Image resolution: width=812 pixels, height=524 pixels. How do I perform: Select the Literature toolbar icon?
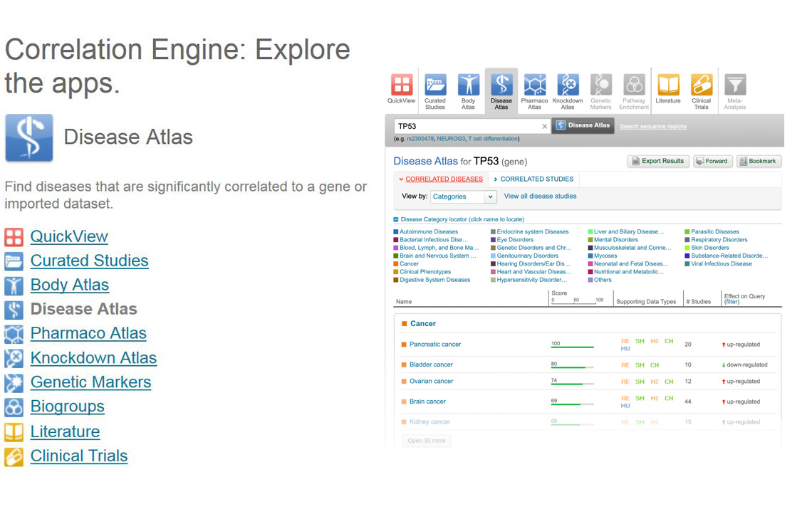point(667,85)
